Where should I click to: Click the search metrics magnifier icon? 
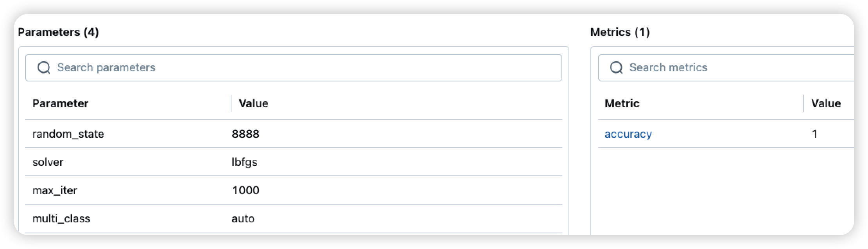[x=616, y=68]
